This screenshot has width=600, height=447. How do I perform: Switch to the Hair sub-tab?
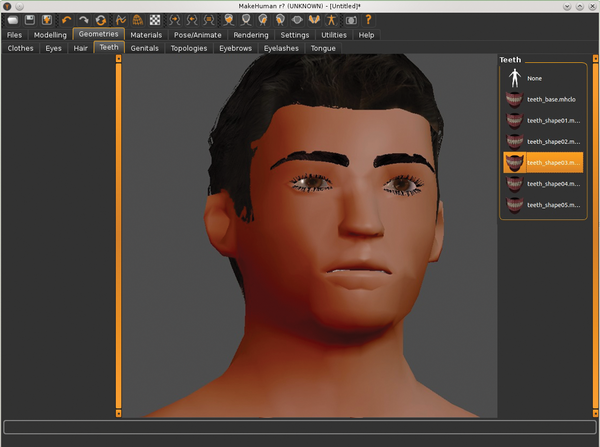click(80, 48)
